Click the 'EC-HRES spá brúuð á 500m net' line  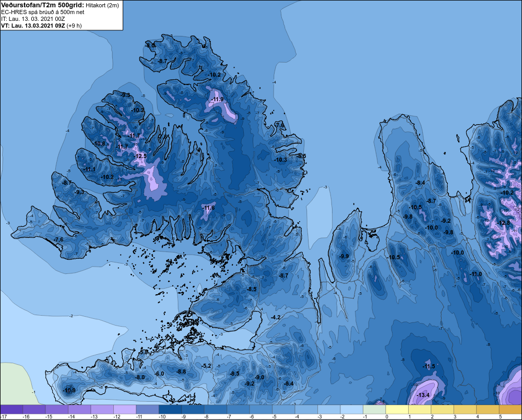43,12
